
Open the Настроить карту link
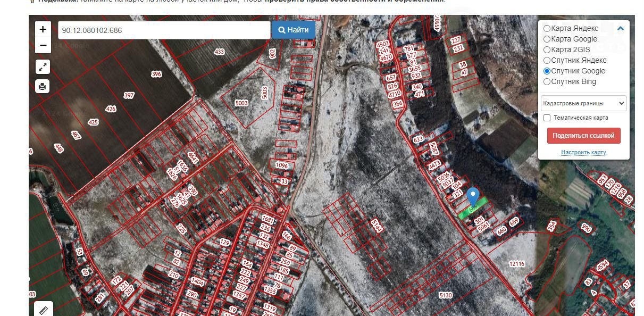point(583,153)
